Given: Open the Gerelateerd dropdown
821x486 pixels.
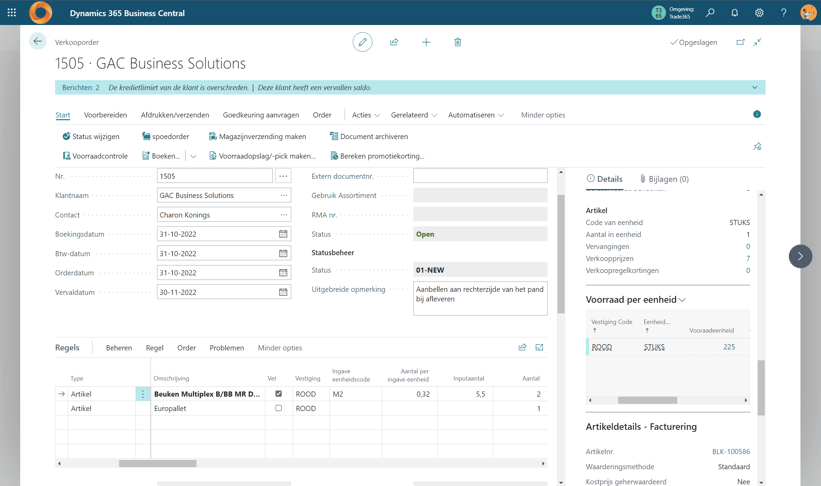Looking at the screenshot, I should [x=414, y=115].
